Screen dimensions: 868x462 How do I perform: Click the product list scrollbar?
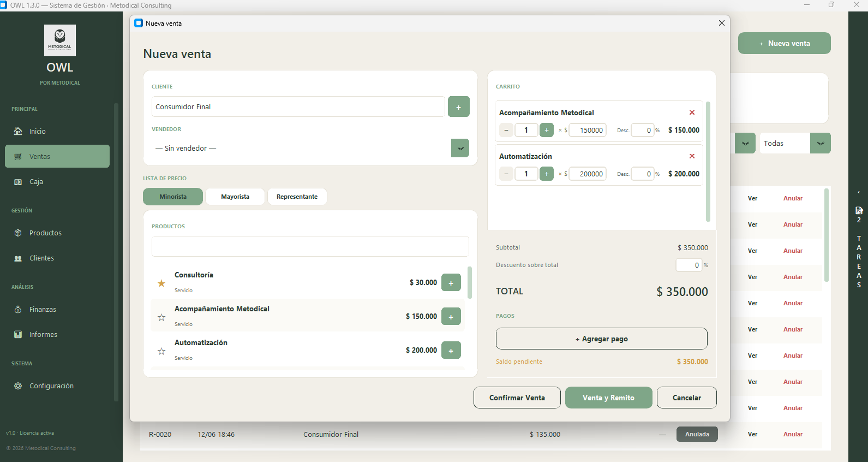(470, 283)
